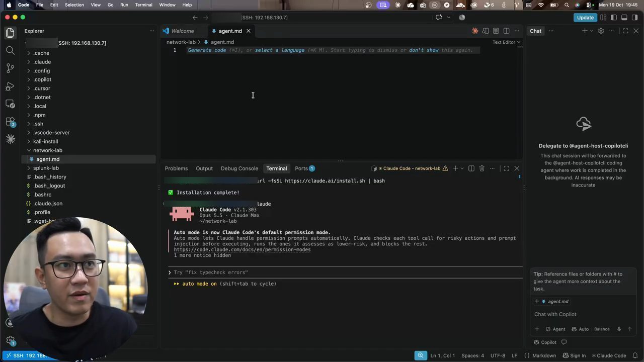Screen dimensions: 644x362
Task: Open notifications bell in status bar
Action: pyautogui.click(x=635, y=355)
